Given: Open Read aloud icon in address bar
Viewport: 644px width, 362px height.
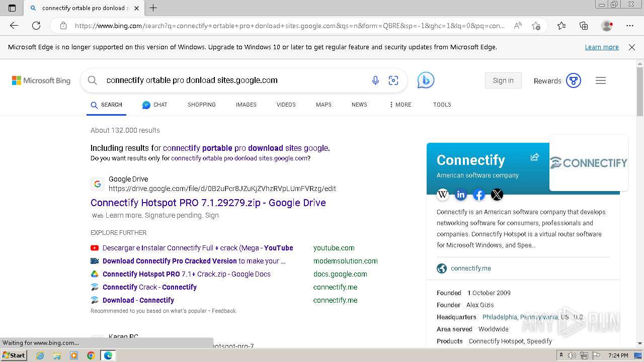Looking at the screenshot, I should point(518,26).
